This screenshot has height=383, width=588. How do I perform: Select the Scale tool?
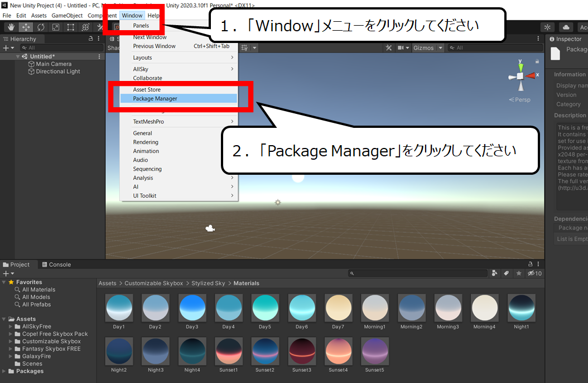pos(55,27)
